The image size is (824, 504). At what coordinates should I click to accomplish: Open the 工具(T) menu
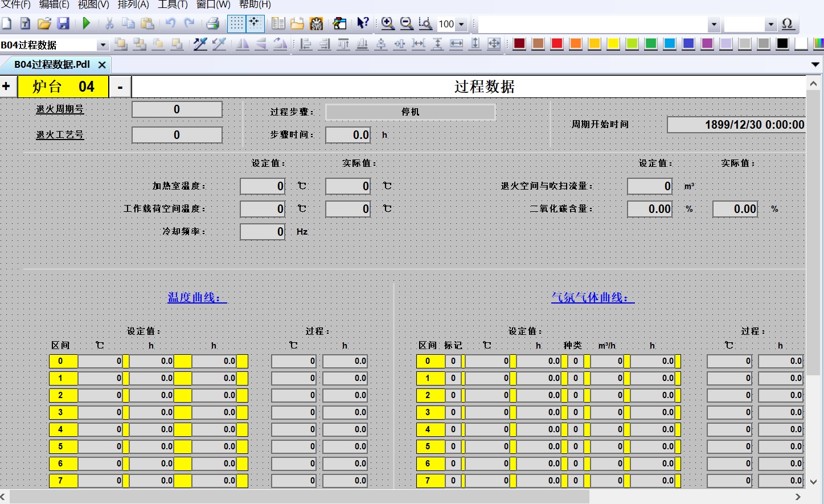point(173,5)
